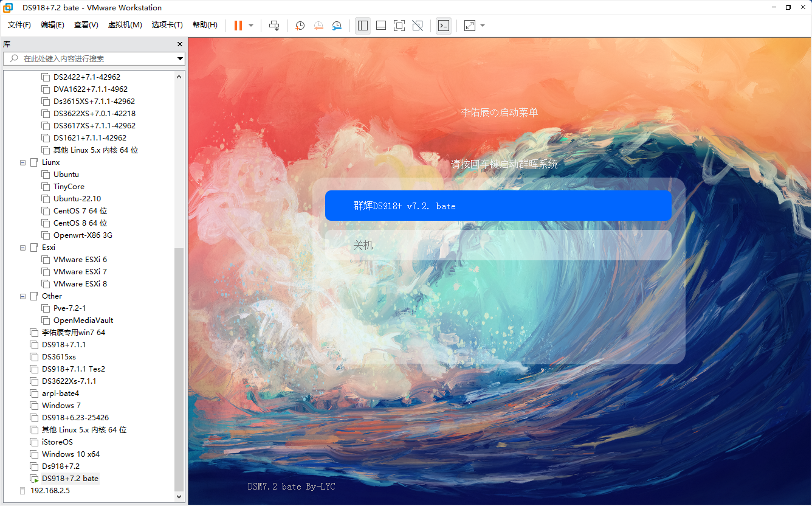Select the TinyCore virtual machine
Viewport: 812px width, 506px height.
coord(69,187)
